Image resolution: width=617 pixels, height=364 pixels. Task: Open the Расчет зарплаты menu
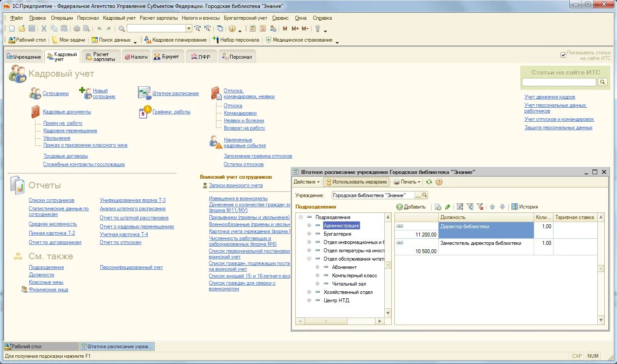pos(159,18)
